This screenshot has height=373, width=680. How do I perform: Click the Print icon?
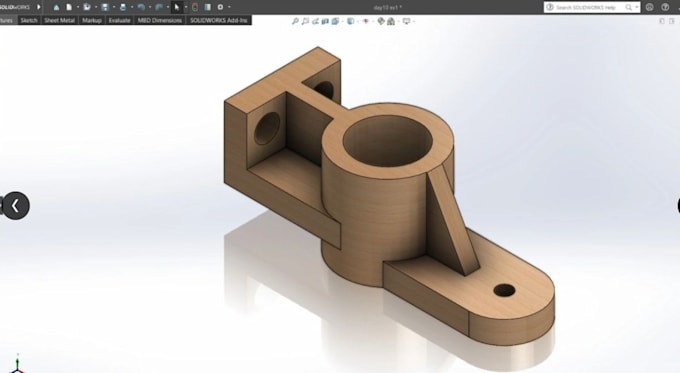tap(123, 7)
